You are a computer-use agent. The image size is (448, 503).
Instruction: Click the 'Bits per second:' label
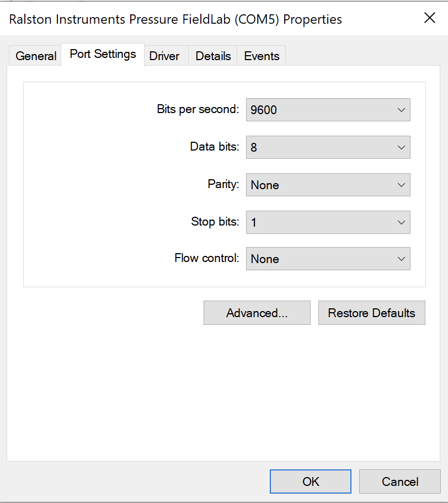(x=198, y=109)
